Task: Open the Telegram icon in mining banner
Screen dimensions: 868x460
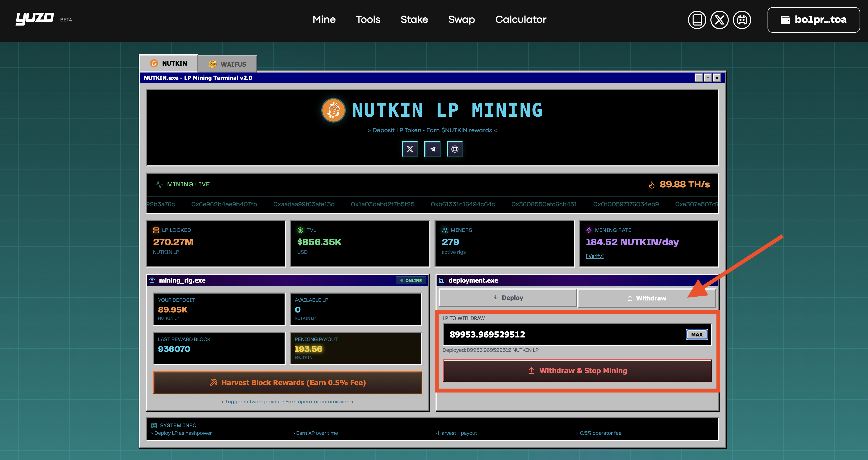Action: (x=432, y=149)
